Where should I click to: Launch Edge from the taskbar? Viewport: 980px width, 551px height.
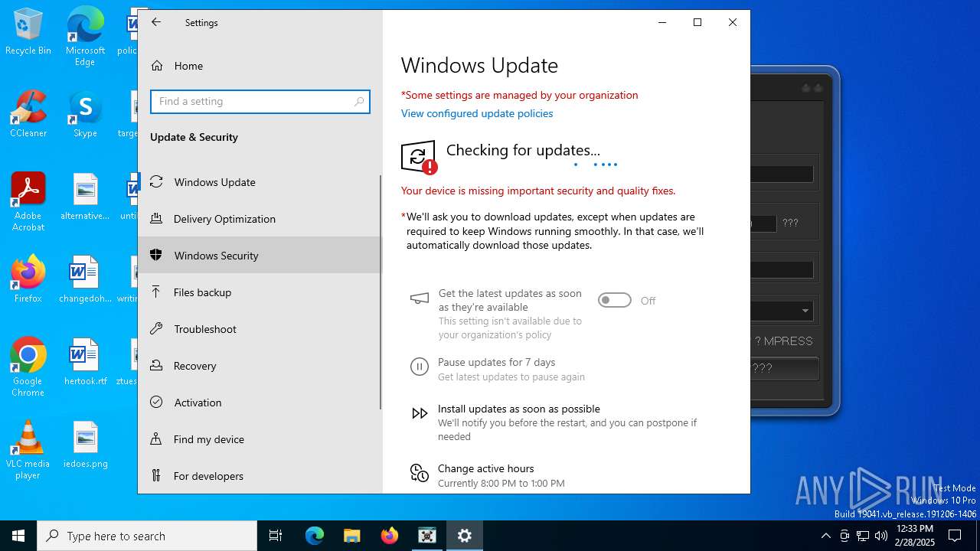click(x=315, y=536)
